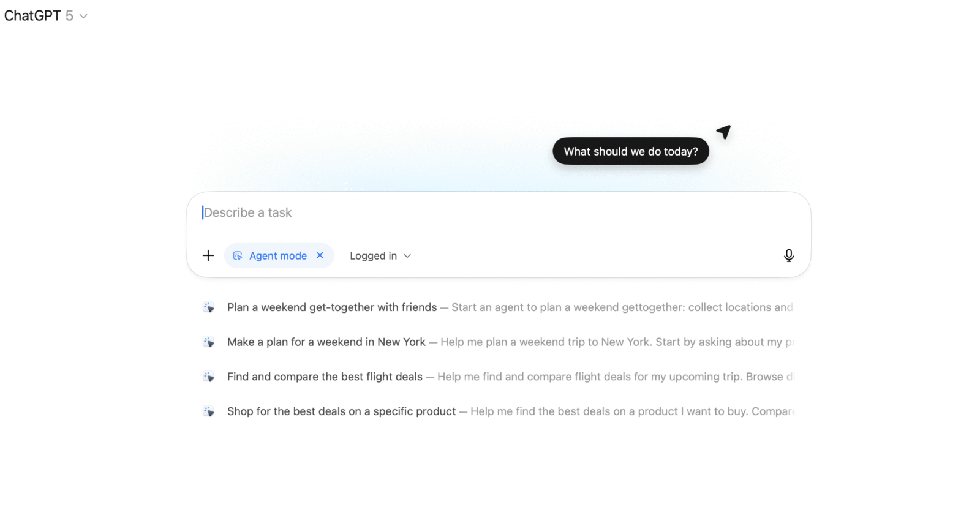This screenshot has height=507, width=980.
Task: Click the "Help me find and compare flight deals" description
Action: 612,377
